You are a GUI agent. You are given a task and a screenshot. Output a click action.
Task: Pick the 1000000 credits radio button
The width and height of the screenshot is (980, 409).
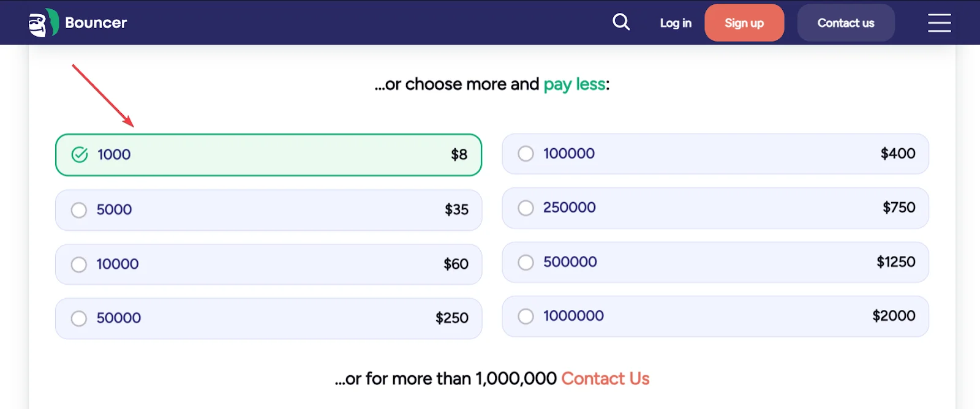[526, 316]
